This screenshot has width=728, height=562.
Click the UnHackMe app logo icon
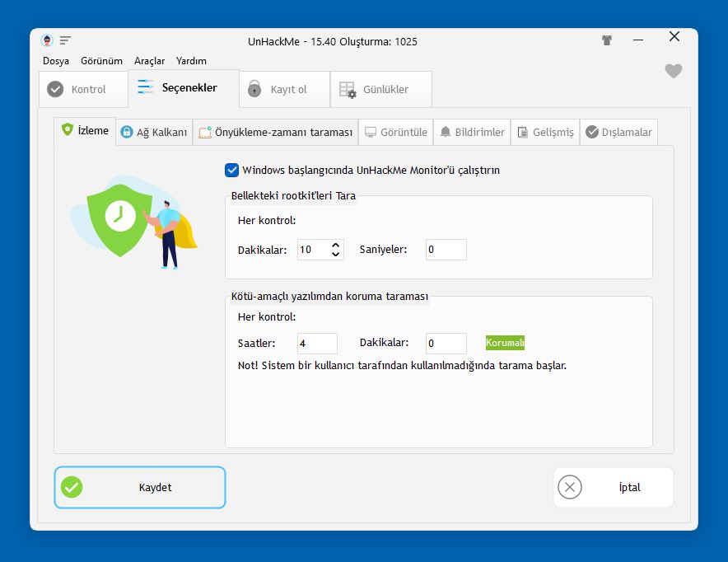coord(47,40)
